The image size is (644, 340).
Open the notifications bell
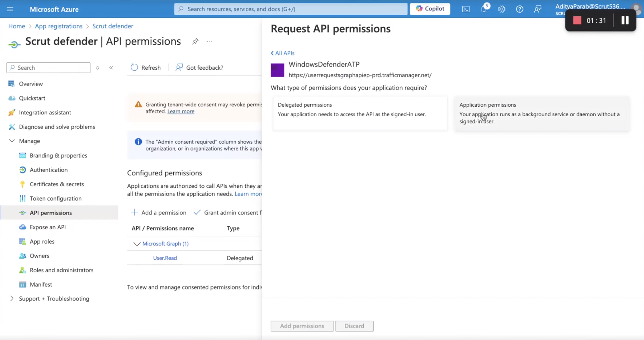[x=484, y=9]
